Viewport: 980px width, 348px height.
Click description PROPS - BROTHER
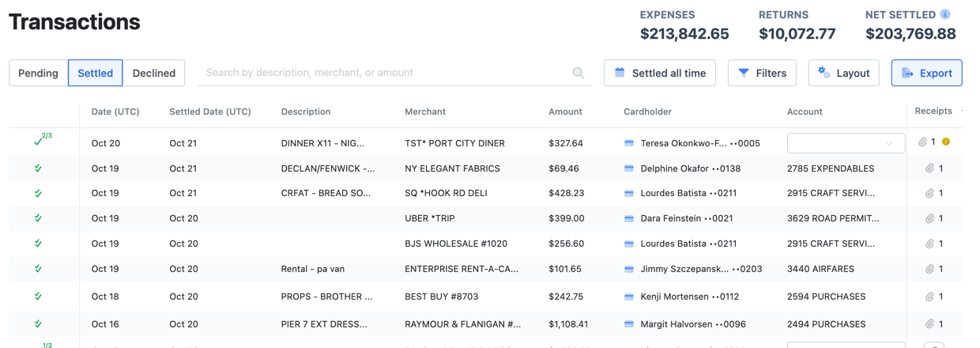[x=326, y=297]
